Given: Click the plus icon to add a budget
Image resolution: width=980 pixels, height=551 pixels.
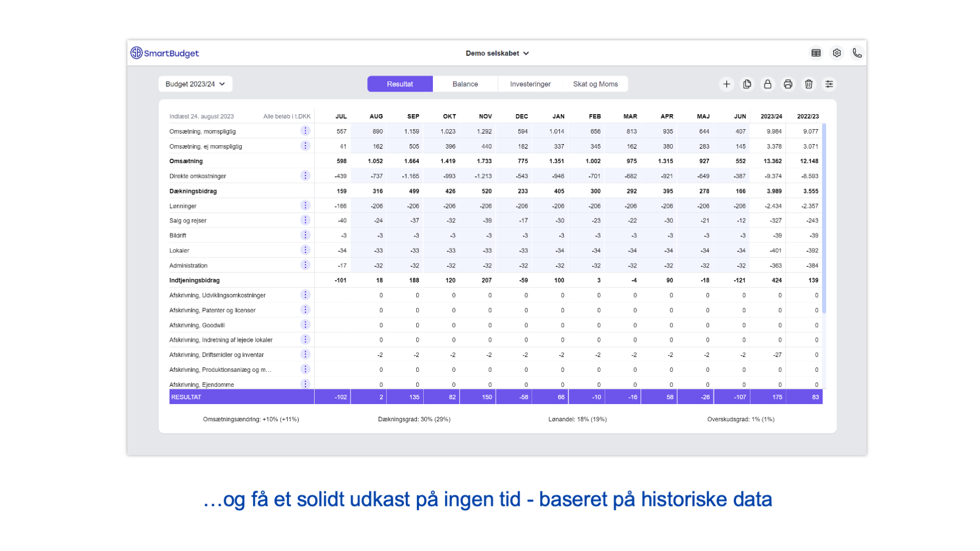Looking at the screenshot, I should coord(726,84).
